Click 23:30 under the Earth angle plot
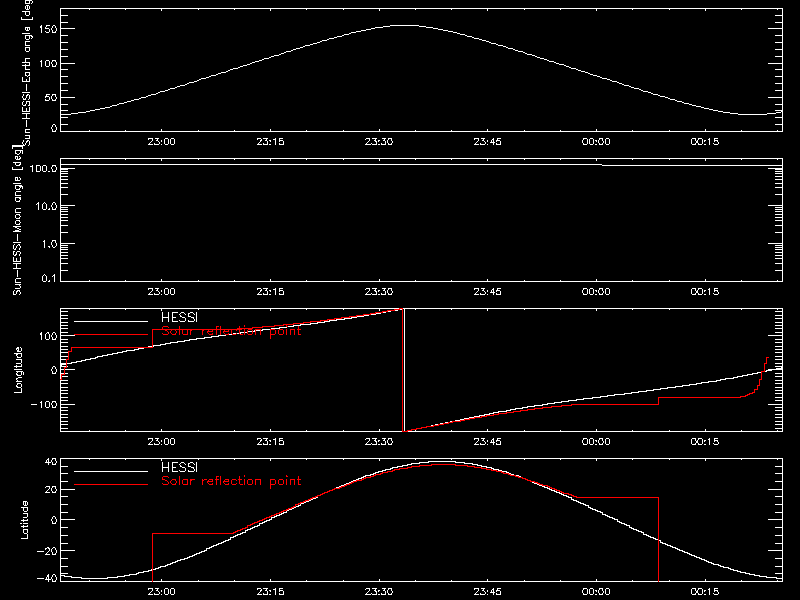This screenshot has height=600, width=800. coord(379,141)
